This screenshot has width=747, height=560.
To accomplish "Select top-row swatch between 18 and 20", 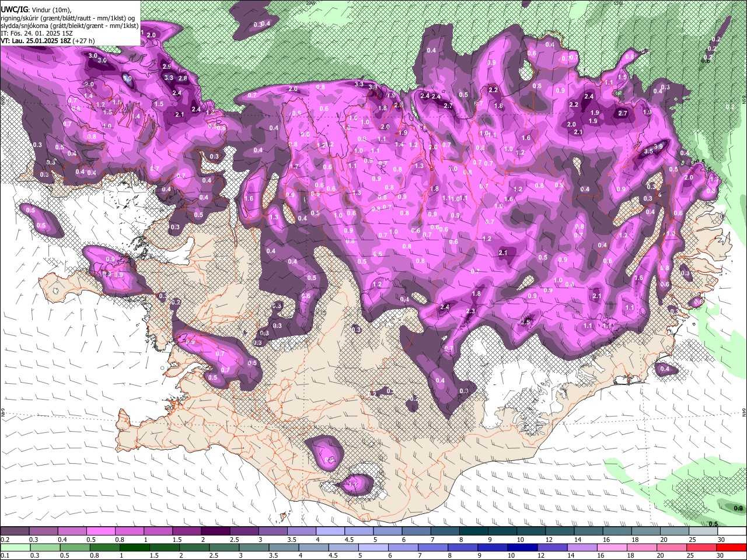I will pyautogui.click(x=645, y=531).
